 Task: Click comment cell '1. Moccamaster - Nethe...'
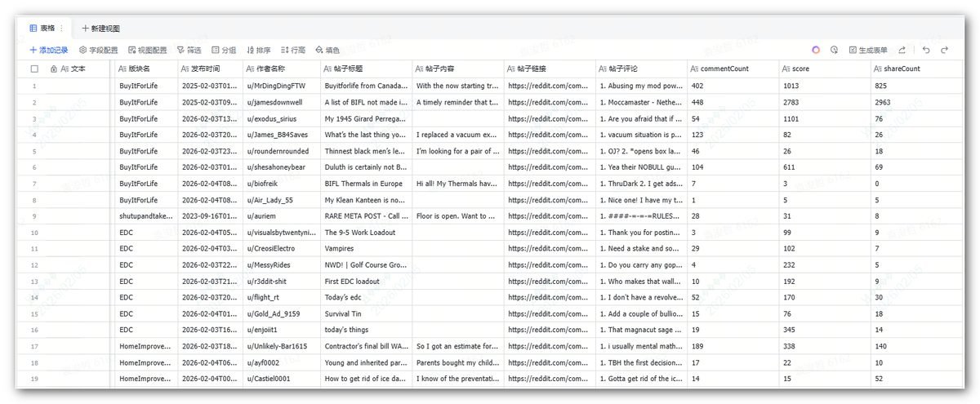[641, 102]
